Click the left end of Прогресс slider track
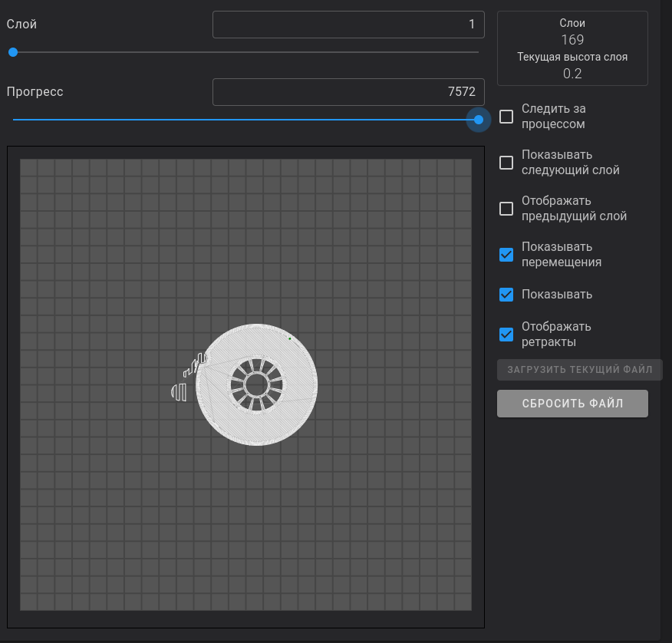This screenshot has height=643, width=672. (x=15, y=120)
